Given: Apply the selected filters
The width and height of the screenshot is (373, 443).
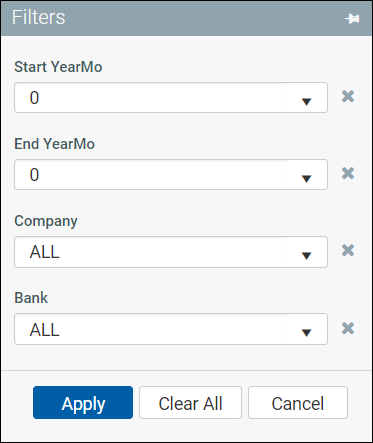Looking at the screenshot, I should coord(83,403).
